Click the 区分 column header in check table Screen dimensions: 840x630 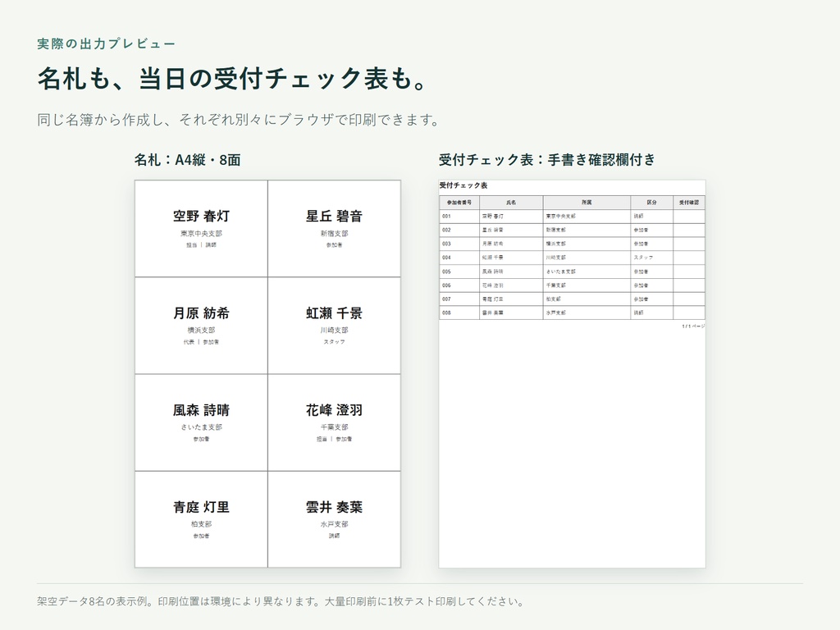pos(651,203)
